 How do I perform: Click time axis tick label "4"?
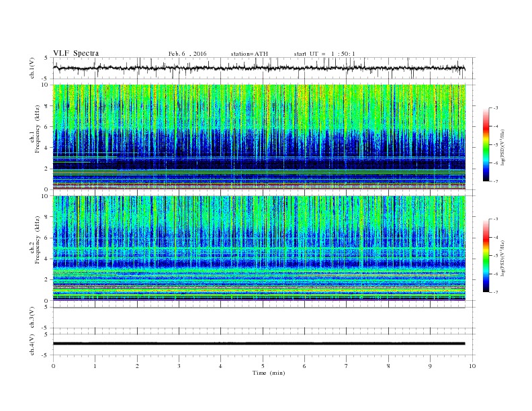coord(220,366)
